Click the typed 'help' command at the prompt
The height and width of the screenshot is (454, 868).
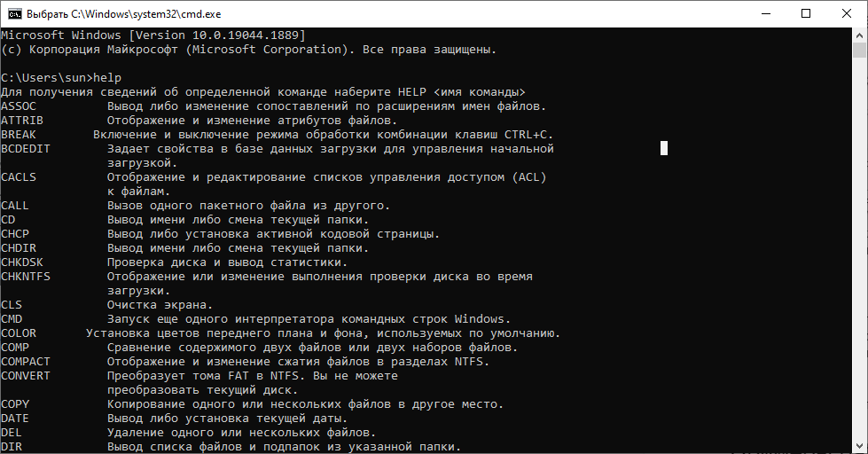point(107,78)
